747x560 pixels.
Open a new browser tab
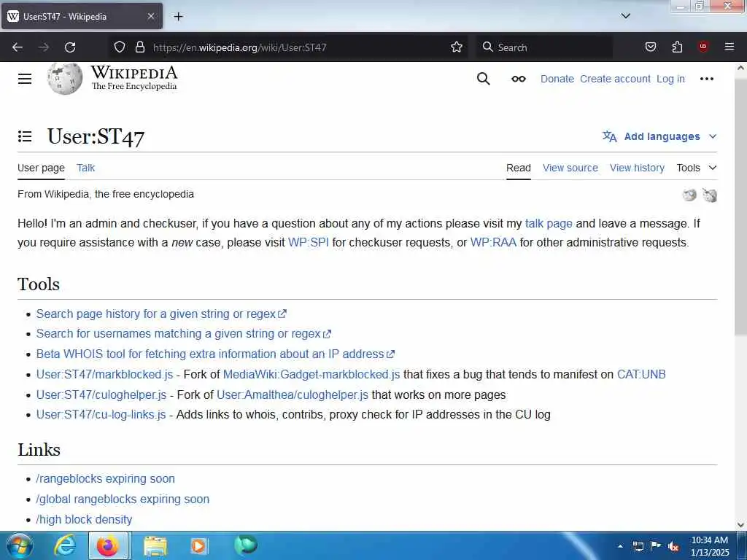(x=178, y=17)
